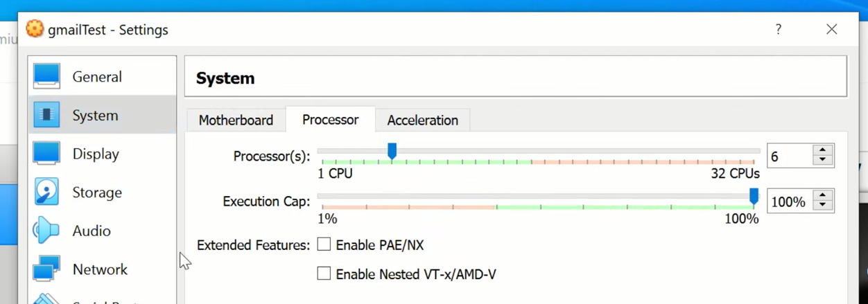
Task: Increase processor count with up arrow
Action: 823,150
